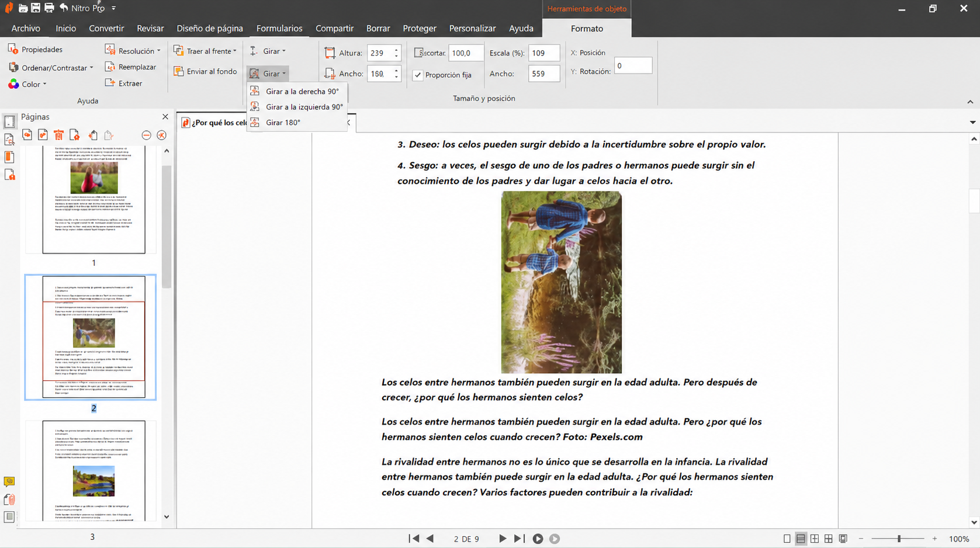Click the Reemplazar image button
Screen dimensions: 980x548
click(x=130, y=67)
